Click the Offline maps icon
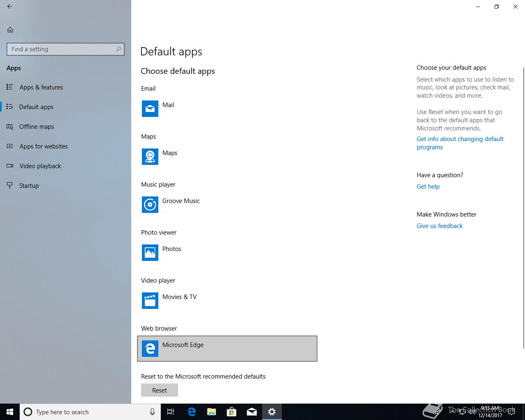The image size is (525, 420). point(10,126)
